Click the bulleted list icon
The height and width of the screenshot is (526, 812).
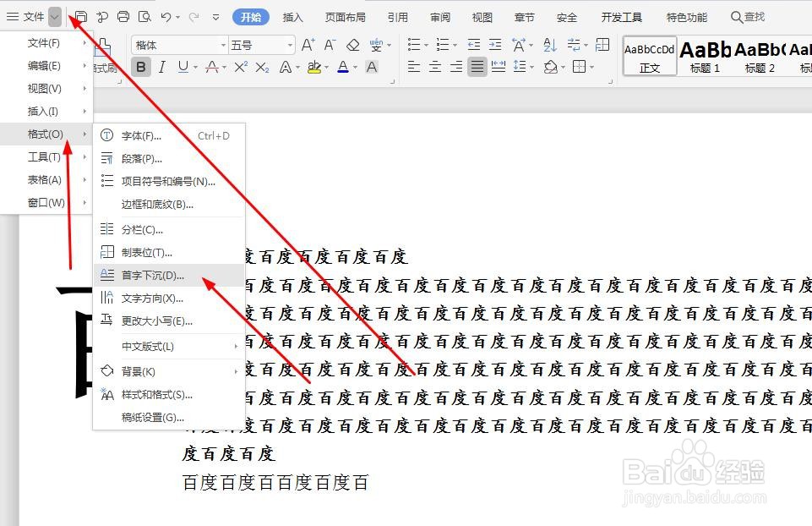(414, 45)
